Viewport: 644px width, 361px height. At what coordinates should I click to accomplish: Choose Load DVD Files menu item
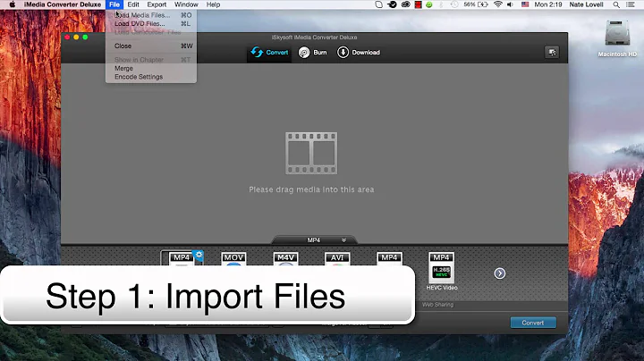(151, 24)
